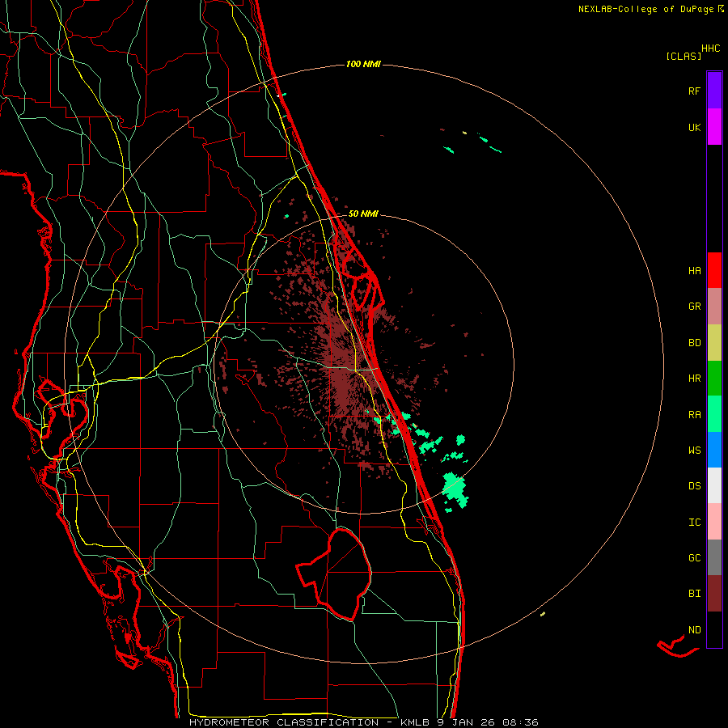Pick the RA light green legend swatch
Viewport: 728px width, 728px height.
(714, 414)
